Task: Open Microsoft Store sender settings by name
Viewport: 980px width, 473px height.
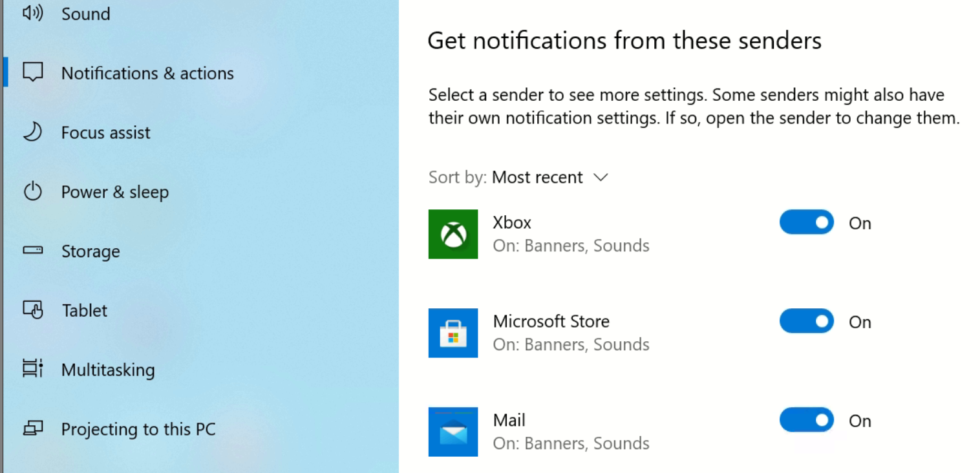Action: (x=551, y=321)
